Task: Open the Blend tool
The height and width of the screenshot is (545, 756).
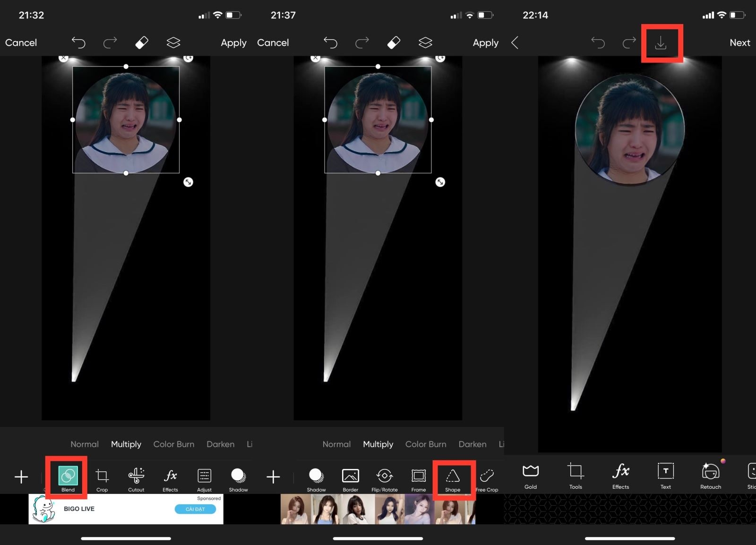Action: [68, 478]
